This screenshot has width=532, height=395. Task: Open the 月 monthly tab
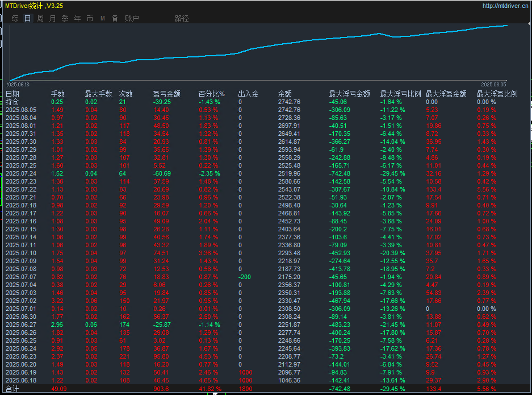click(x=52, y=18)
